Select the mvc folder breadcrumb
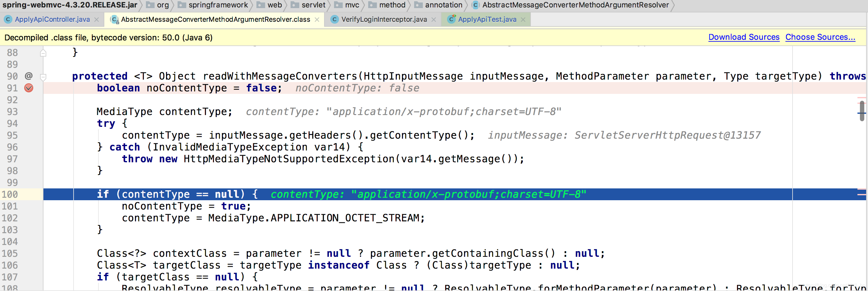 (x=347, y=5)
